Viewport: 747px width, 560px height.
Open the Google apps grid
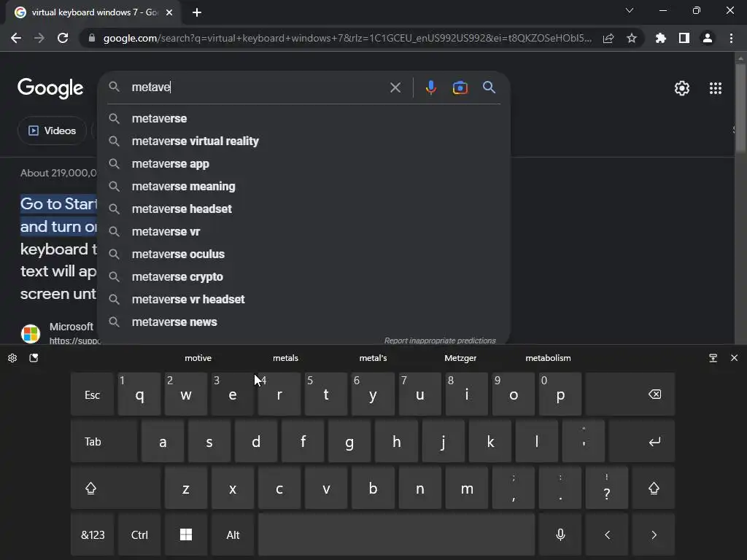coord(715,88)
